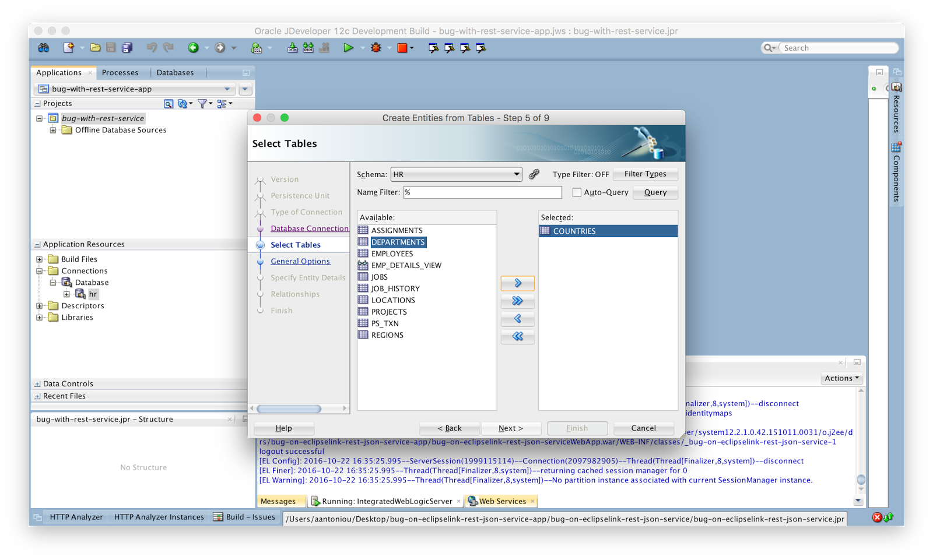Click the Projects panel funnel filter icon
Image resolution: width=933 pixels, height=560 pixels.
pos(202,104)
